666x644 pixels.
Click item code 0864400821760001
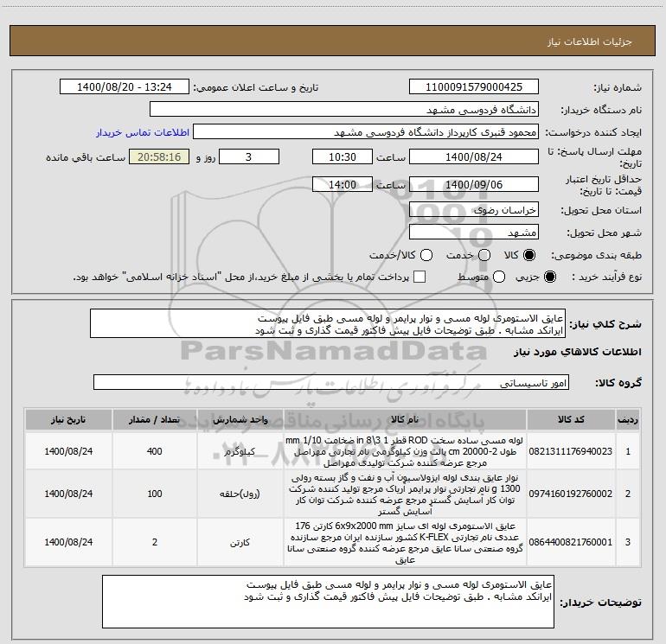pyautogui.click(x=571, y=542)
